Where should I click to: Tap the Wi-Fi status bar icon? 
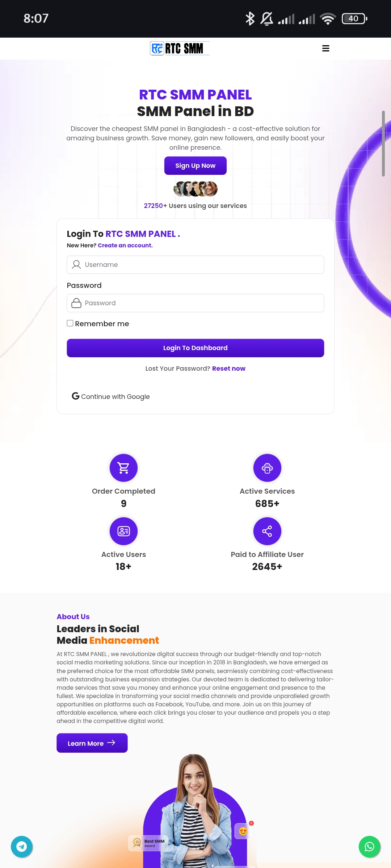coord(328,18)
